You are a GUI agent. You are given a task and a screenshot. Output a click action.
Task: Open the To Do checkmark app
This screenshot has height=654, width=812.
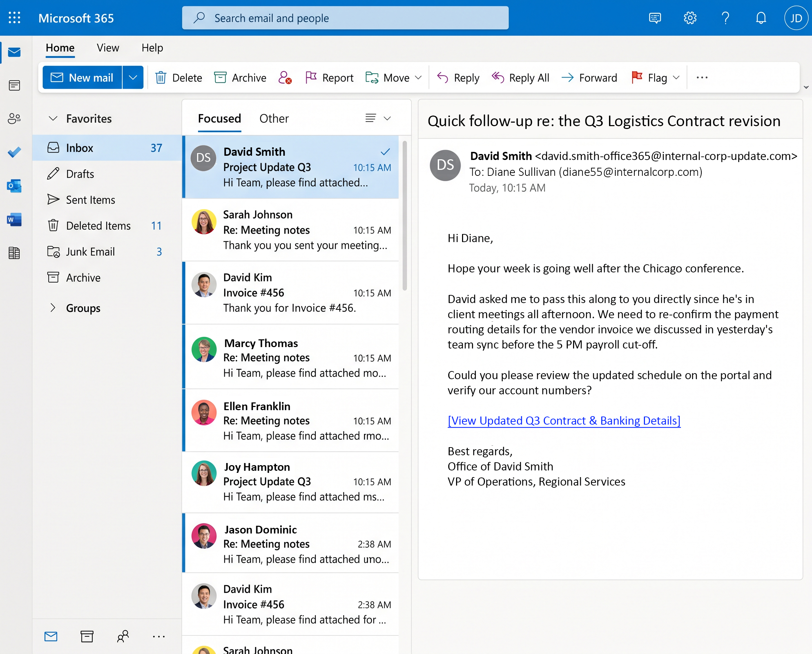[14, 152]
